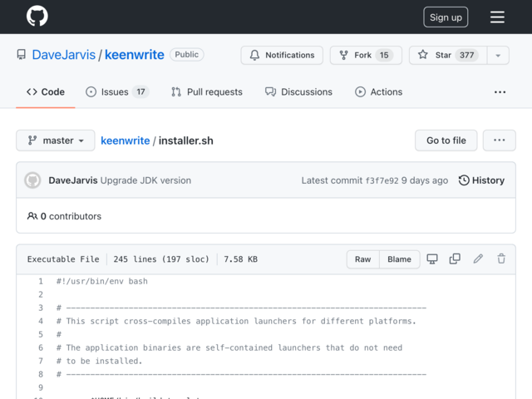Click the '7.58 KB' file size text
The width and height of the screenshot is (532, 399).
240,259
